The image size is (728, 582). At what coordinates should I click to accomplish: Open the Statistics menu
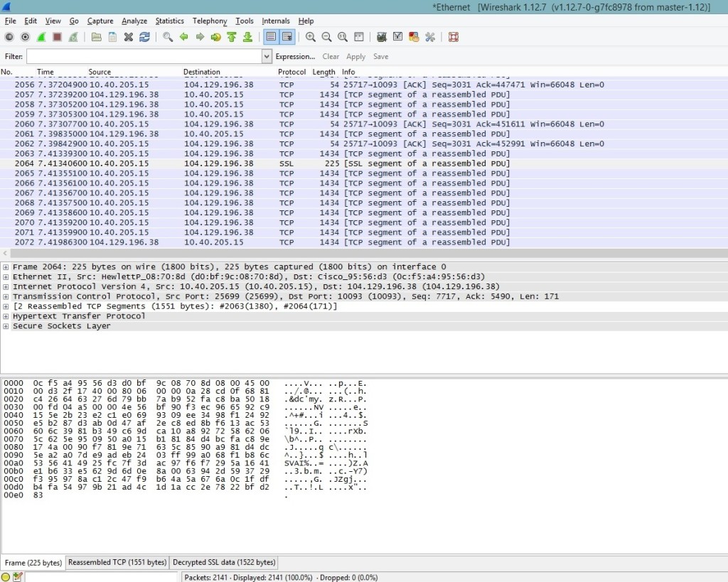click(x=169, y=21)
